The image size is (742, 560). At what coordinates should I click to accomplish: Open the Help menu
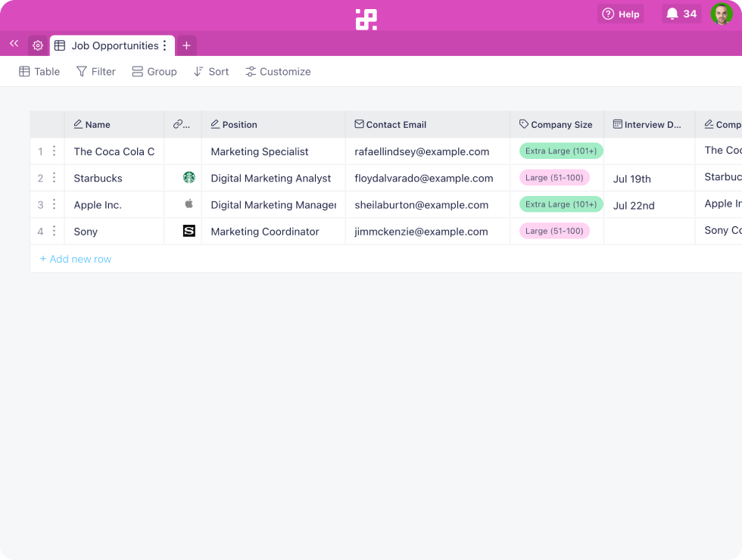pos(620,14)
